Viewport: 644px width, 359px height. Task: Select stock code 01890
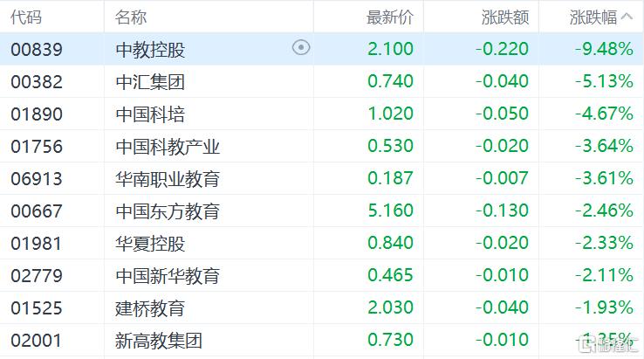coord(37,114)
